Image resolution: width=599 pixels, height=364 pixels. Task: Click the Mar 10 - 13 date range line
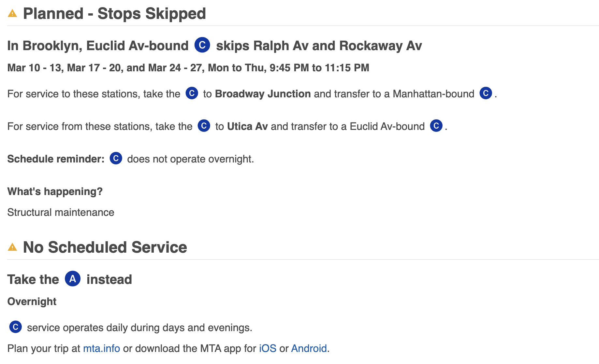click(x=188, y=68)
